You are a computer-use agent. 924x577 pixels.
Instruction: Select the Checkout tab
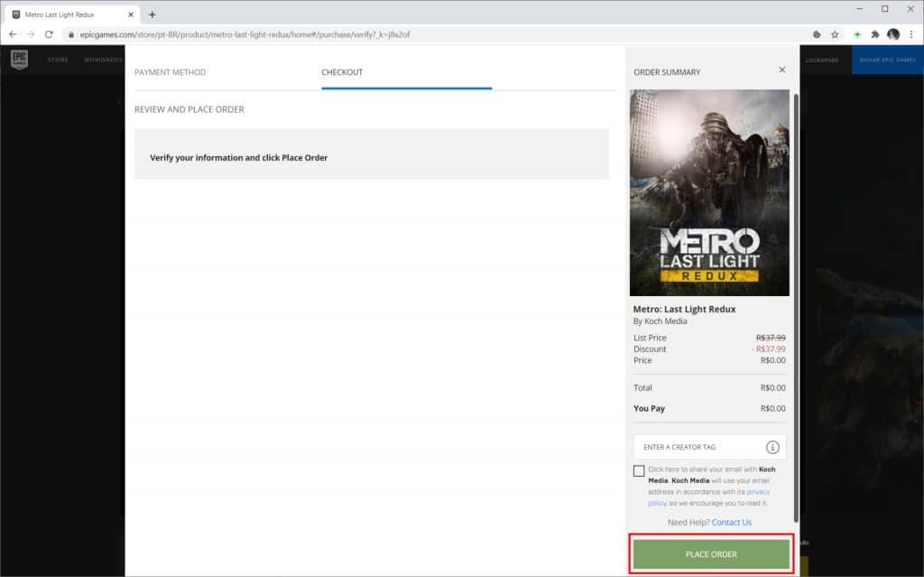click(x=342, y=72)
